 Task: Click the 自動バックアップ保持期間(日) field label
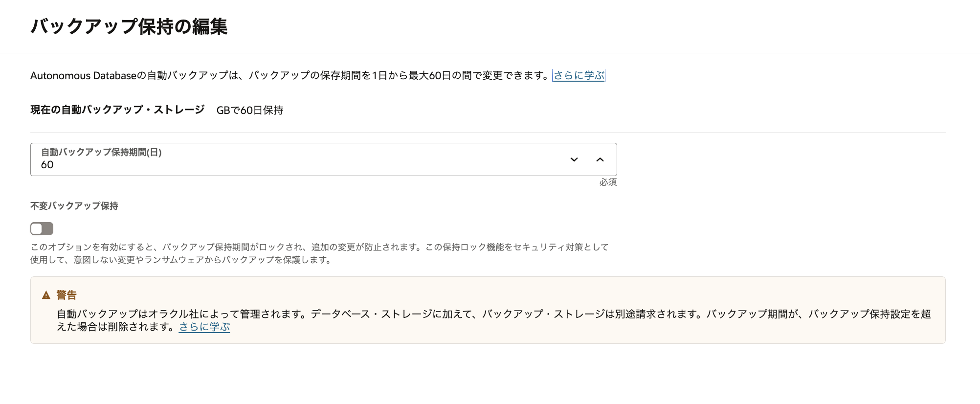(101, 152)
